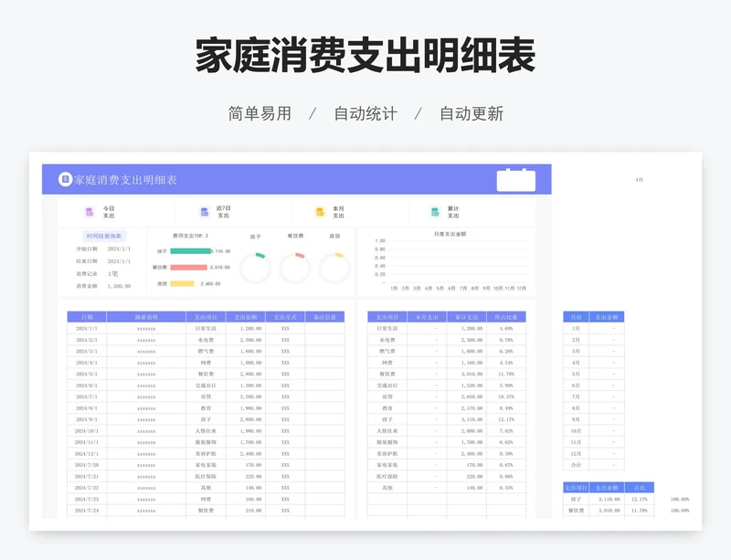
Task: Click the red 餐饮费 bar in TOP 3 chart
Action: (x=188, y=267)
